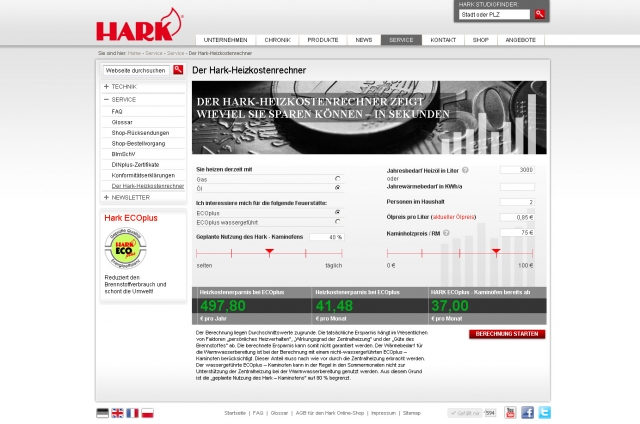The height and width of the screenshot is (424, 640).
Task: Open FAQ in the sidebar
Action: (117, 111)
